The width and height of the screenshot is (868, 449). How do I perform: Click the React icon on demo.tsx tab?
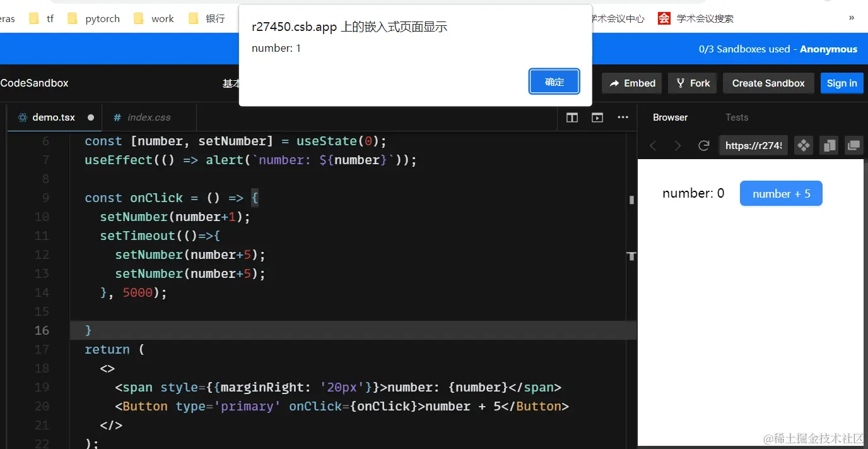point(23,117)
